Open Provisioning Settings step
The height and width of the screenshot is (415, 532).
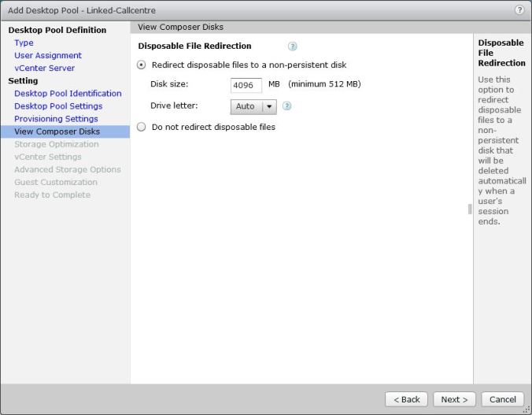point(56,119)
